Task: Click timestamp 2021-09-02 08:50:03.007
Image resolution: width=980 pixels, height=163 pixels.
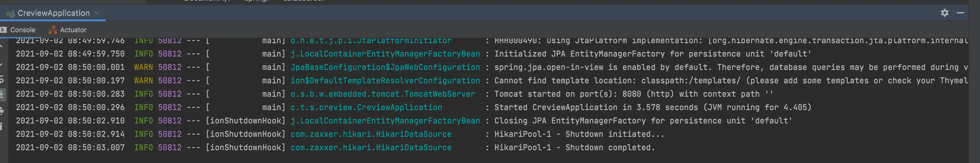Action: point(70,147)
